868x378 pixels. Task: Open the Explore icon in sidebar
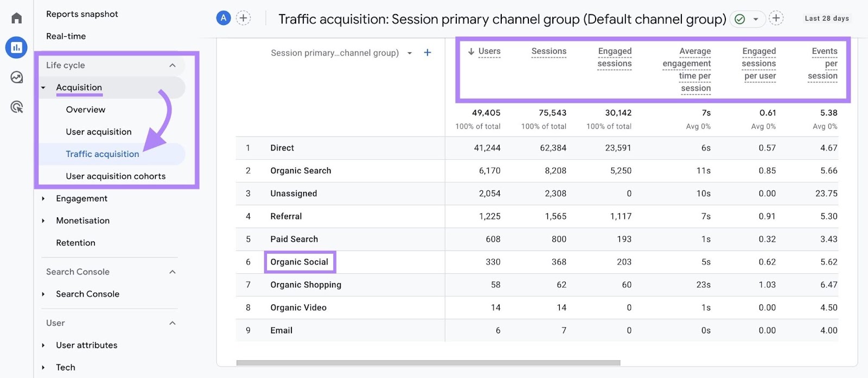(17, 77)
